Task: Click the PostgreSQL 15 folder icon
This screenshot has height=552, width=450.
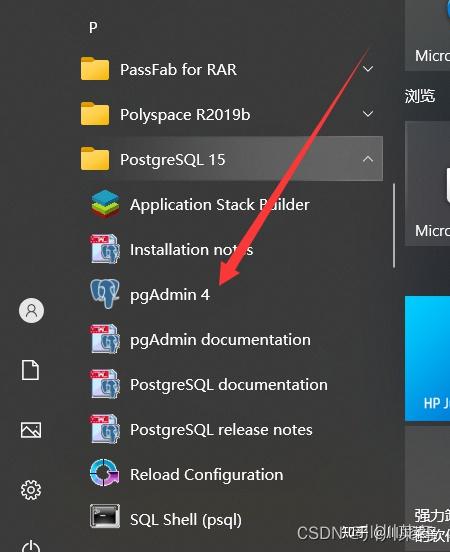Action: pos(95,159)
